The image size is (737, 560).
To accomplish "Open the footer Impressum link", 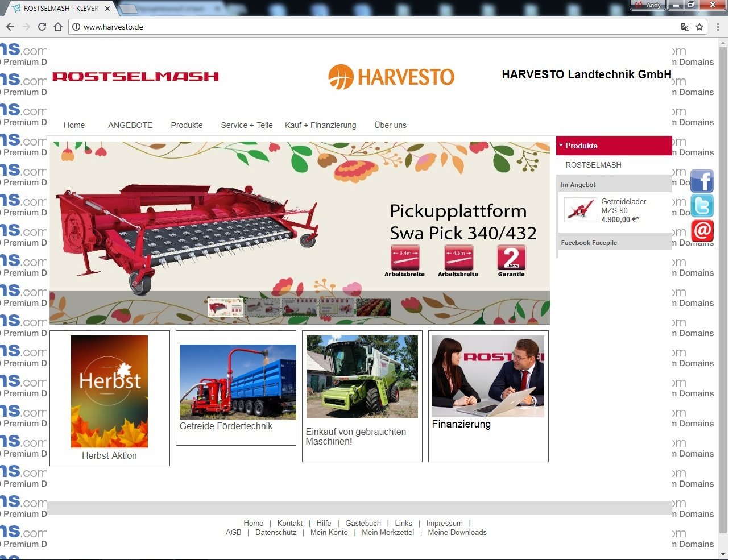I will pyautogui.click(x=445, y=524).
